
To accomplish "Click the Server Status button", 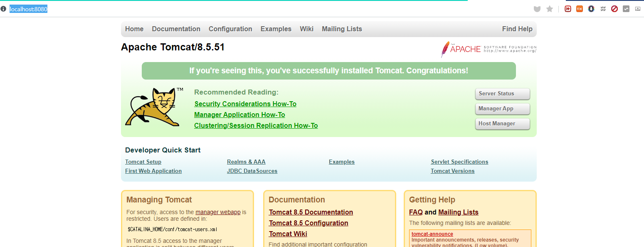I will [x=503, y=94].
